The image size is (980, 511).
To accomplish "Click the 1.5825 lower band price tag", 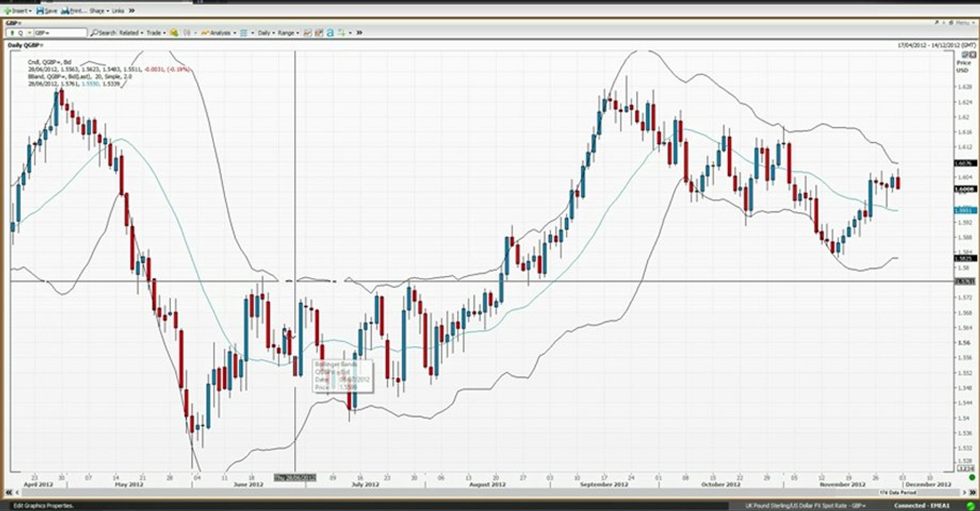I will (967, 258).
